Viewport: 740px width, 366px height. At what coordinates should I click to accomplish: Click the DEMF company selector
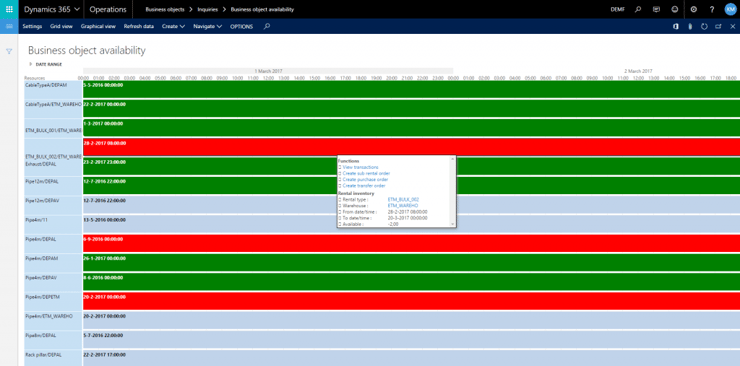coord(617,9)
